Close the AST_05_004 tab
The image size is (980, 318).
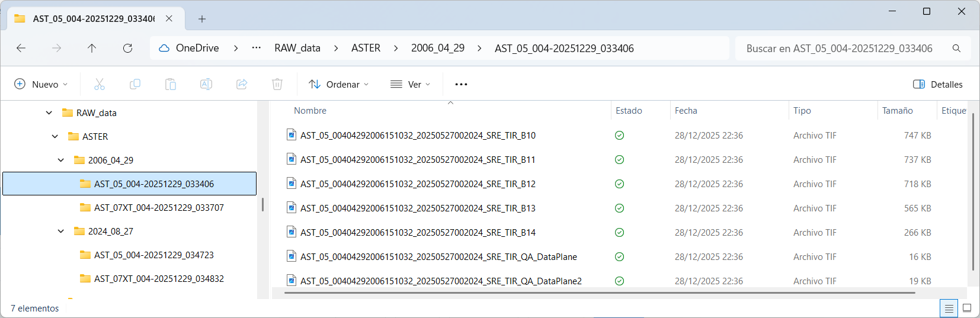(169, 18)
